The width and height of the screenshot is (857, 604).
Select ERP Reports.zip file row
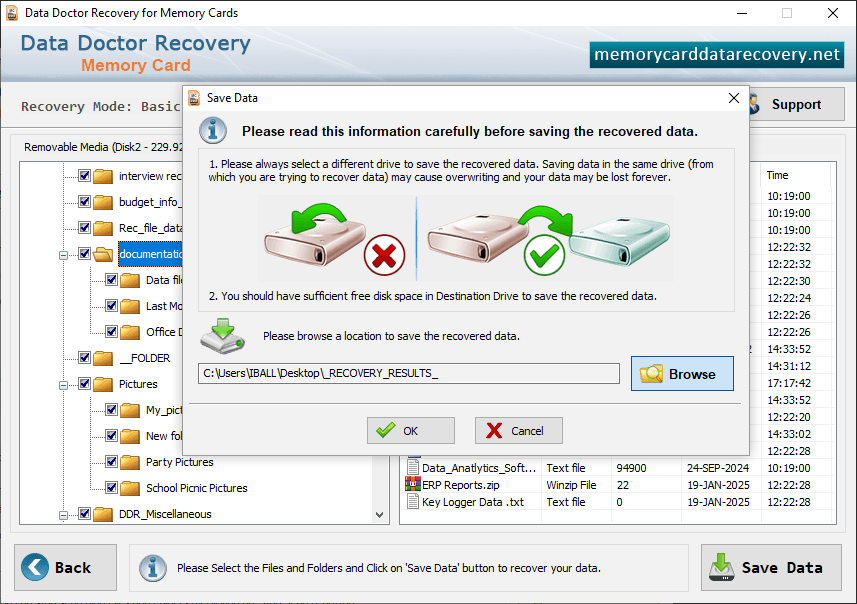(x=618, y=485)
